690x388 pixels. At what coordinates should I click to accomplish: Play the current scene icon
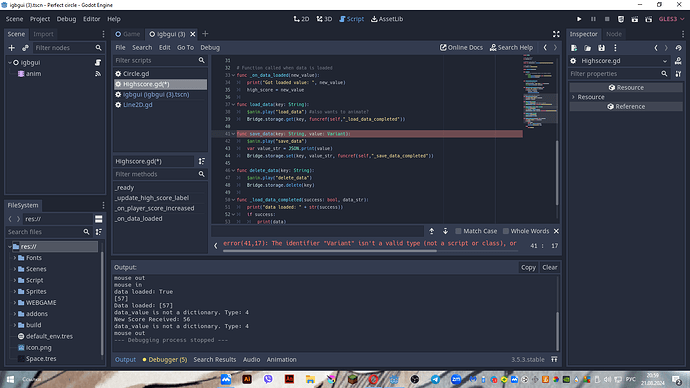[x=635, y=19]
